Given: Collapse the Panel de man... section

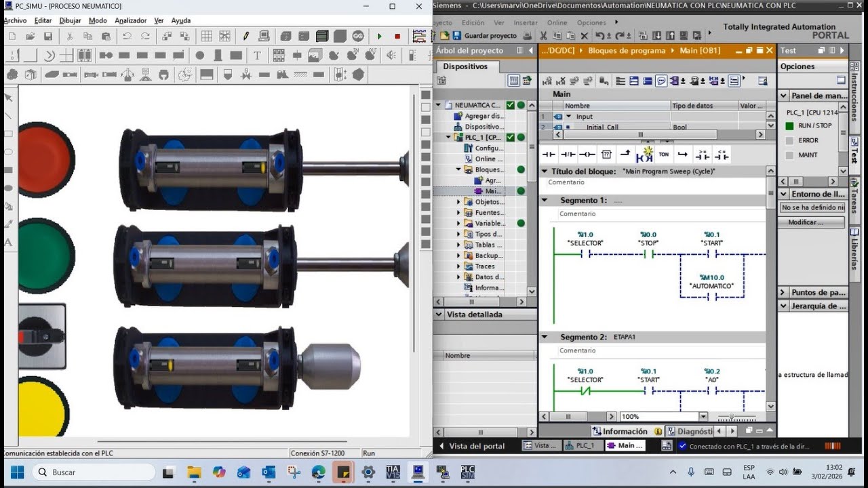Looking at the screenshot, I should pyautogui.click(x=784, y=96).
